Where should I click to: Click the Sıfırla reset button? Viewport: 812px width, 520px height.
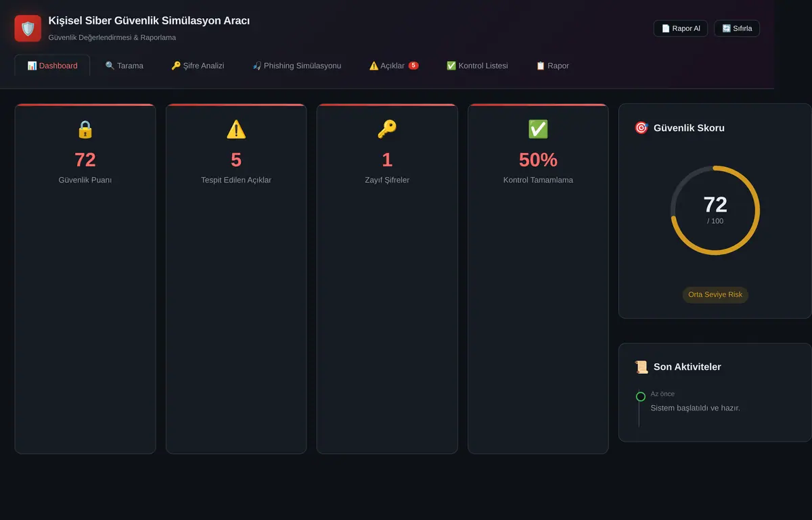[737, 28]
